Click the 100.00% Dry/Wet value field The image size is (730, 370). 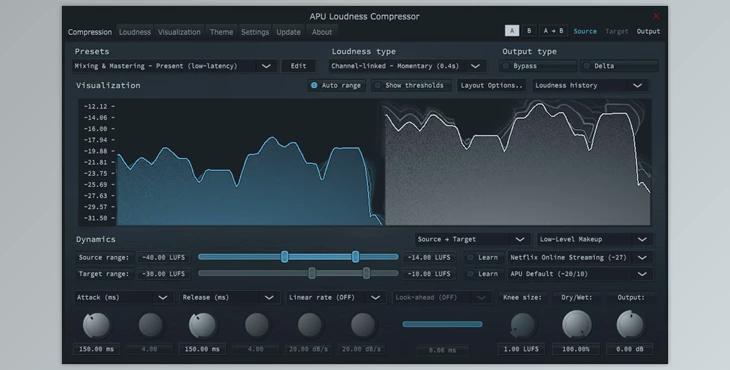tap(576, 349)
